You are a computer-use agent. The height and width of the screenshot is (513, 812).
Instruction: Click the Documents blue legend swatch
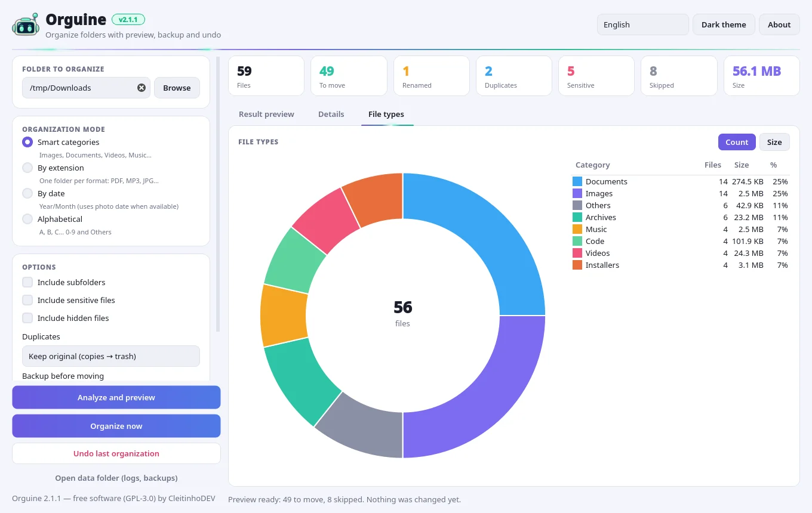point(577,181)
